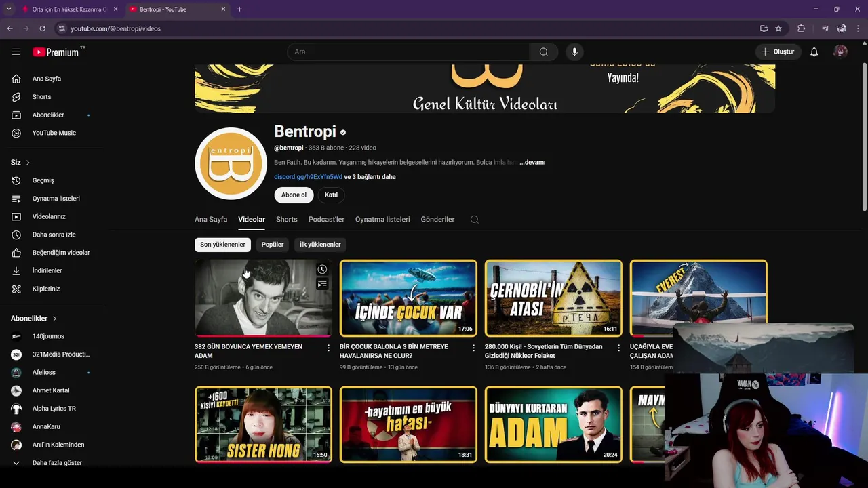868x488 pixels.
Task: Click the browser address bar URL
Action: (116, 28)
